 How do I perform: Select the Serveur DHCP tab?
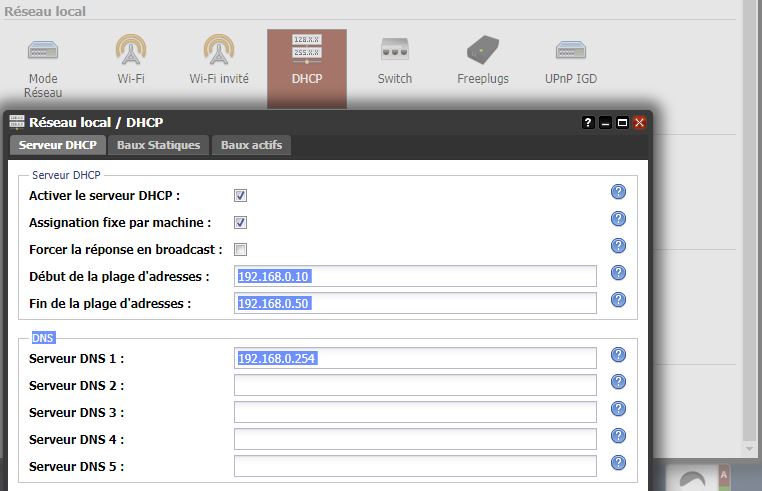coord(57,146)
